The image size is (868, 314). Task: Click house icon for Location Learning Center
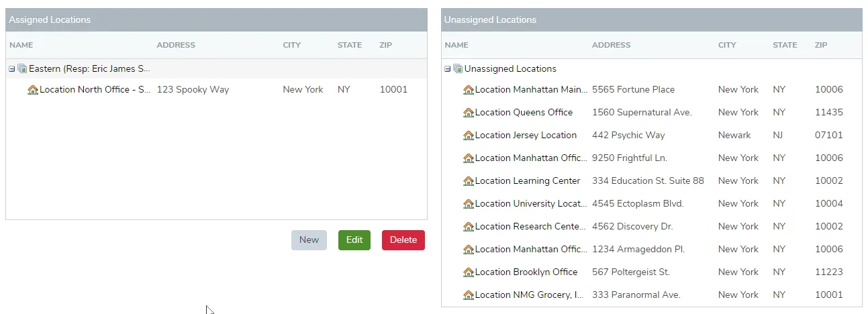click(x=469, y=181)
